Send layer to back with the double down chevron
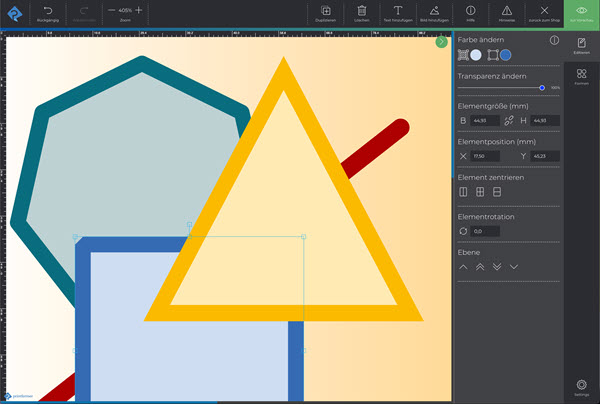The height and width of the screenshot is (405, 600). pyautogui.click(x=497, y=267)
